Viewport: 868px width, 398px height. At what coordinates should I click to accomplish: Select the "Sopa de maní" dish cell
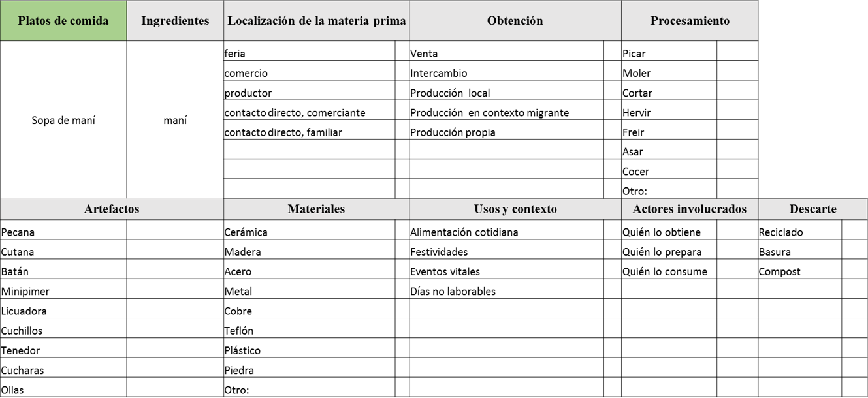63,120
